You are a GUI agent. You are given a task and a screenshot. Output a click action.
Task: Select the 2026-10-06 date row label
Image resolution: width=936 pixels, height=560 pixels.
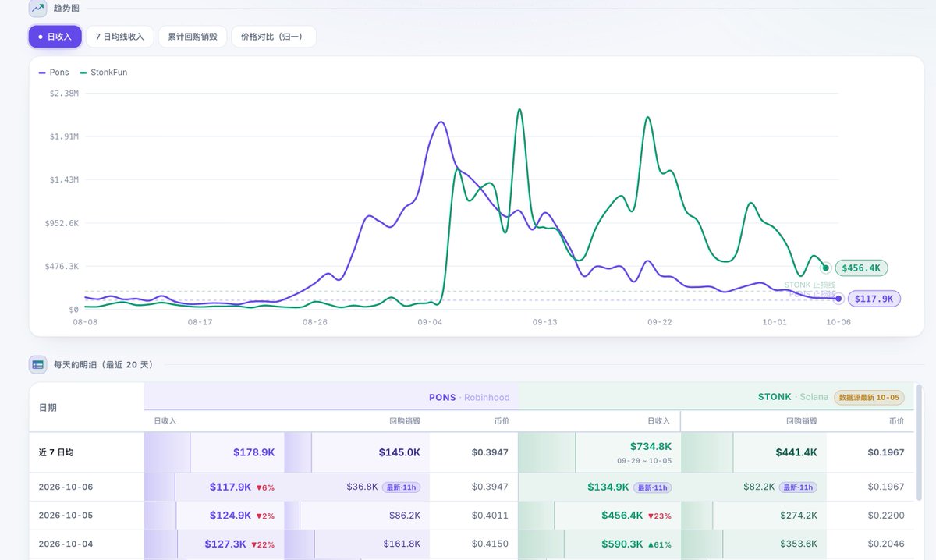[x=66, y=487]
